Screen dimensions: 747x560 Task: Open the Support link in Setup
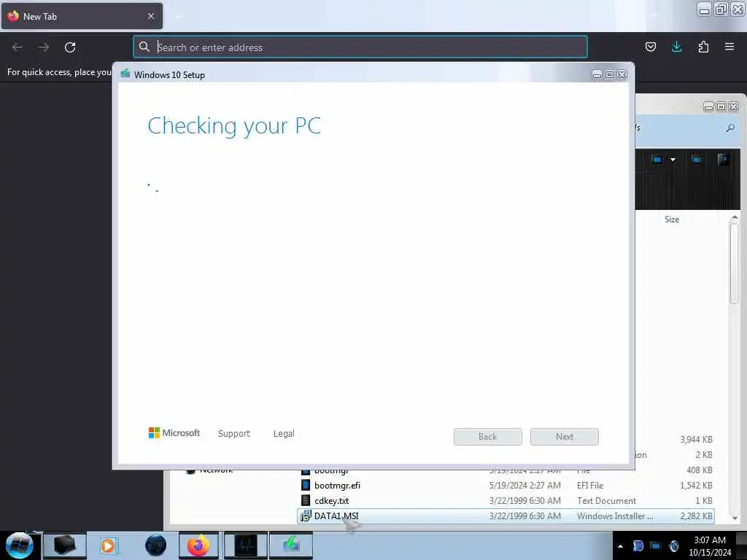234,434
